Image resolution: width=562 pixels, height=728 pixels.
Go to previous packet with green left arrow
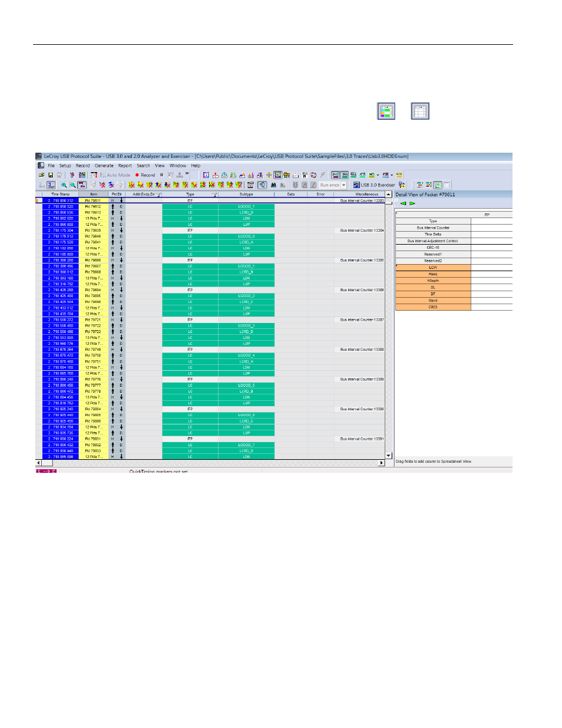click(404, 203)
